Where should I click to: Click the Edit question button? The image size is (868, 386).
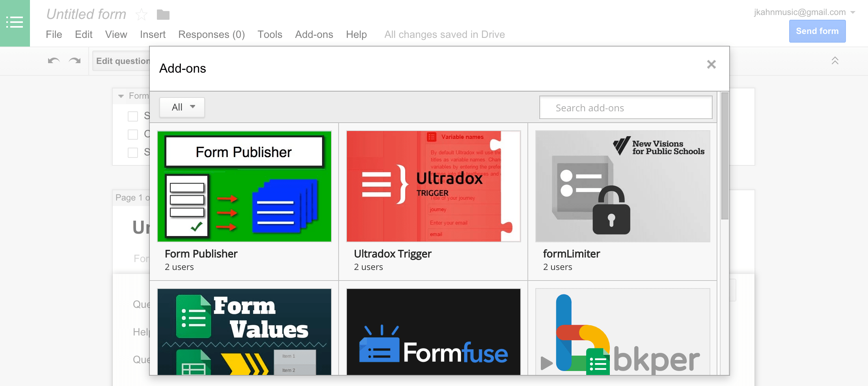122,61
